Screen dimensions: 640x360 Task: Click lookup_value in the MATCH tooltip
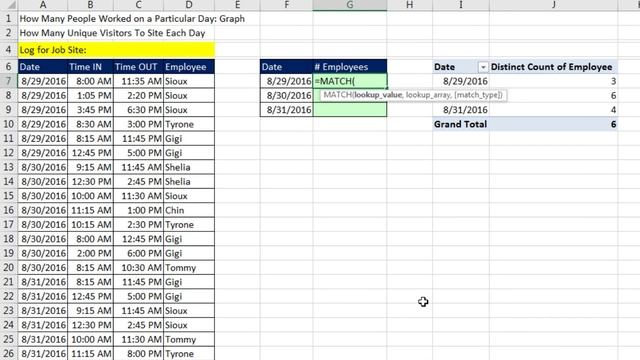click(x=378, y=95)
